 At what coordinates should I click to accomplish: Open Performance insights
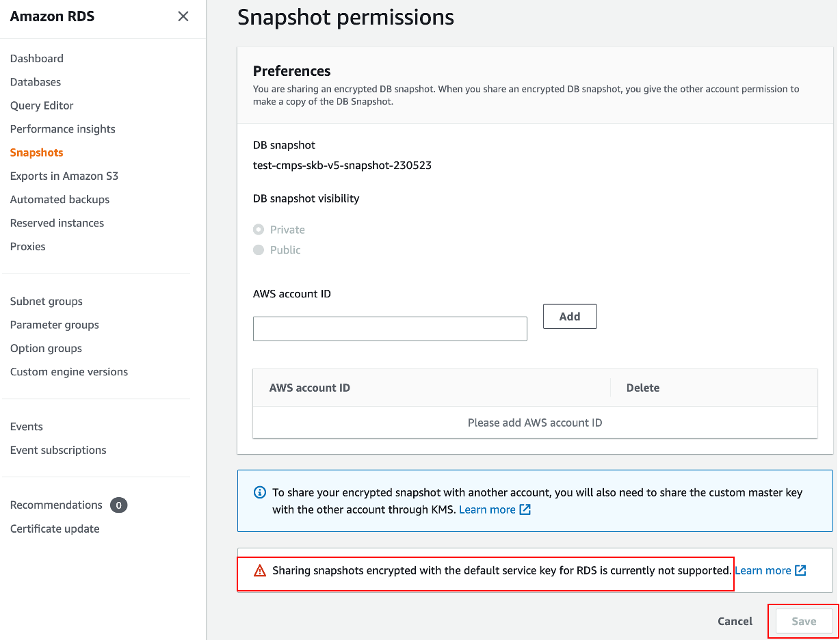(63, 129)
